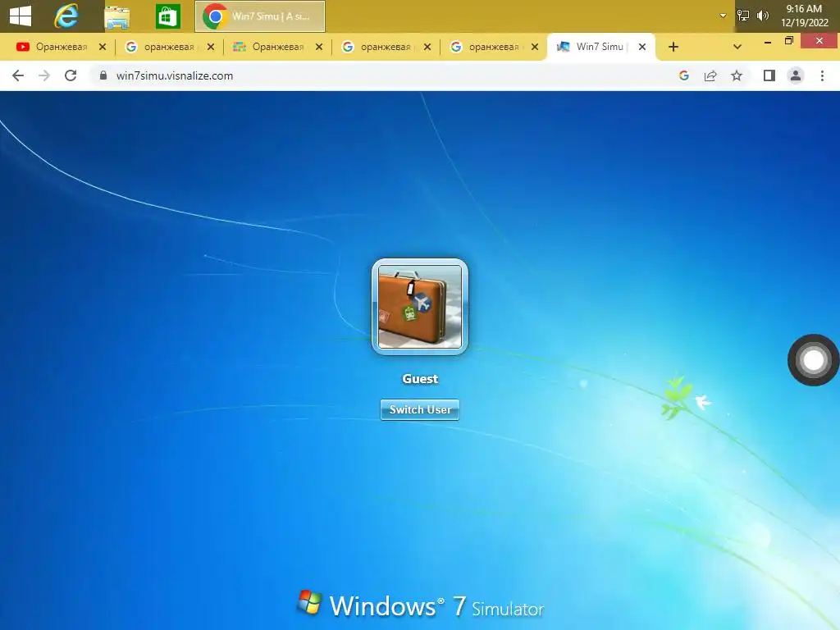Tap the floating round assistive button
840x630 pixels.
(813, 359)
